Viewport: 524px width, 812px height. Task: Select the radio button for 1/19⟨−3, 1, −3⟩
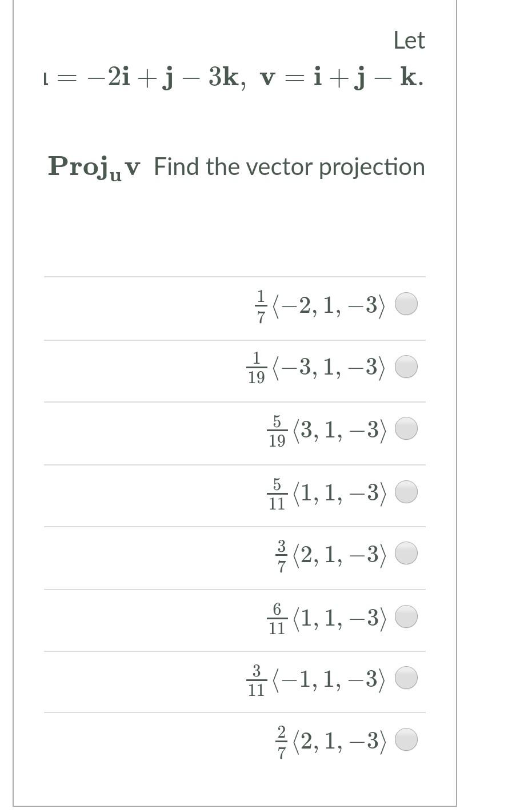pos(406,367)
